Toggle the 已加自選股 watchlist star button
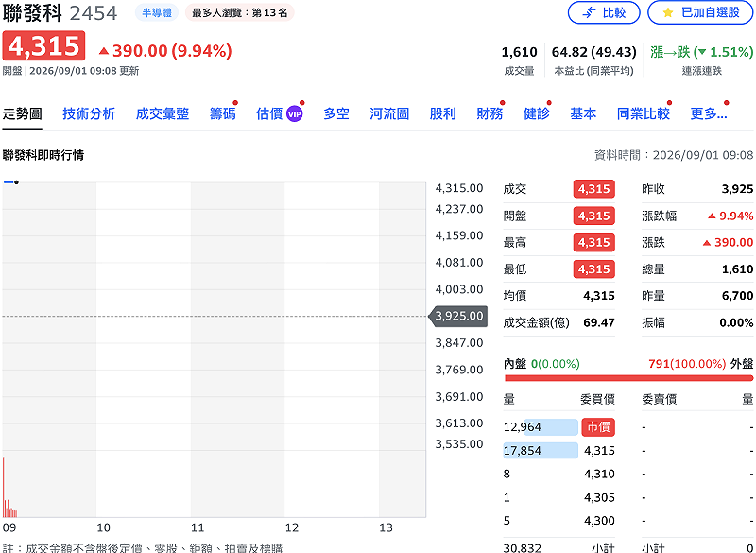 click(x=701, y=12)
